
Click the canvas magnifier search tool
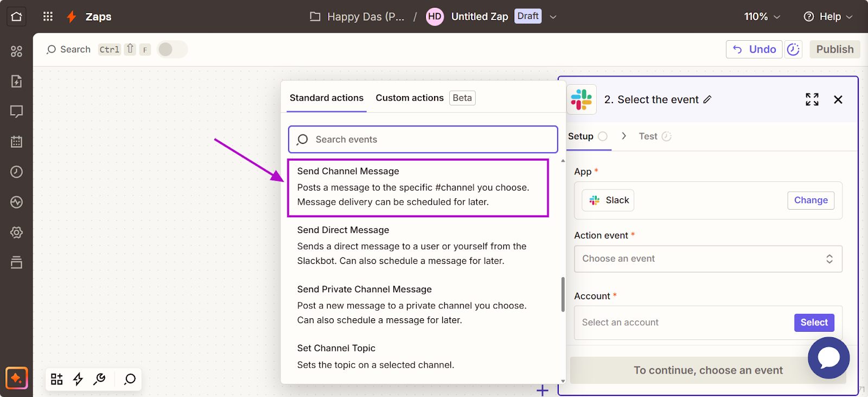pyautogui.click(x=130, y=379)
